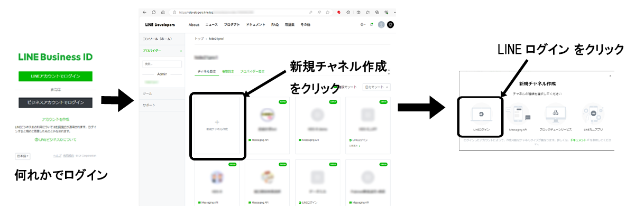644x208 pixels.
Task: Open the 用語集 menu item
Action: tap(290, 25)
